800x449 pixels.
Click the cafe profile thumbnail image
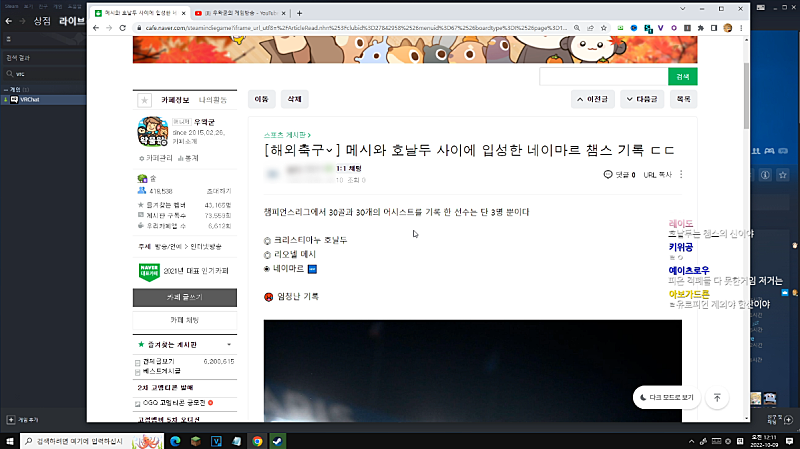153,131
